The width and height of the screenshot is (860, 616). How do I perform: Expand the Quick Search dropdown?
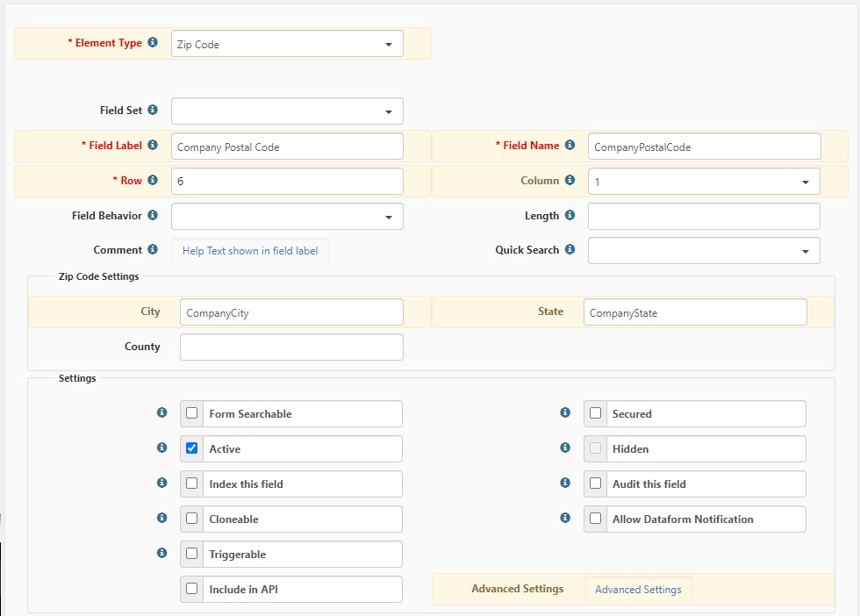[x=704, y=251]
